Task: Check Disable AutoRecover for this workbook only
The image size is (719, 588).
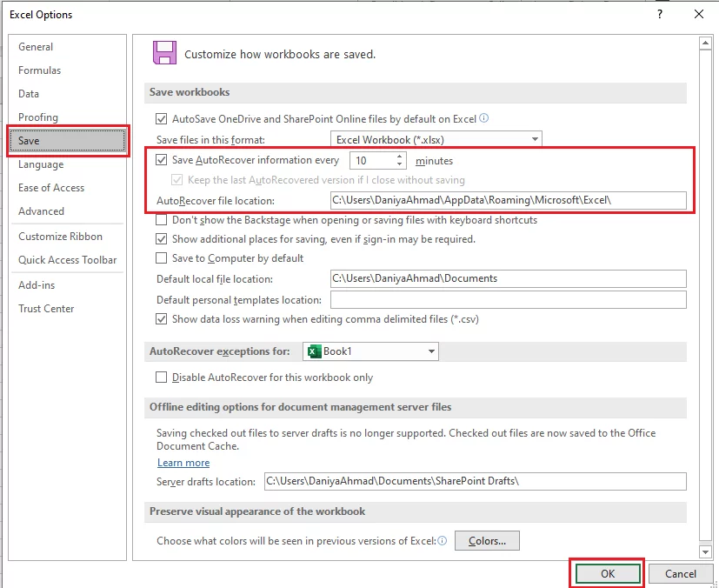Action: 162,378
